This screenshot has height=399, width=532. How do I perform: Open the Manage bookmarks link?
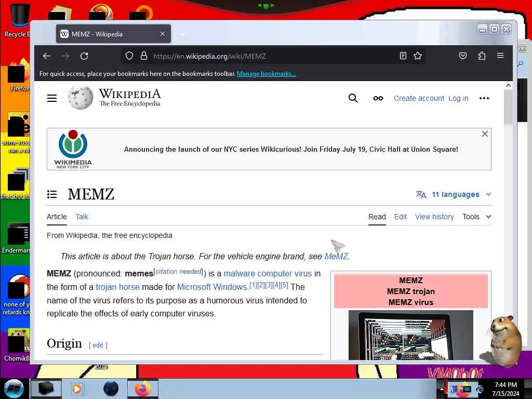coord(267,74)
